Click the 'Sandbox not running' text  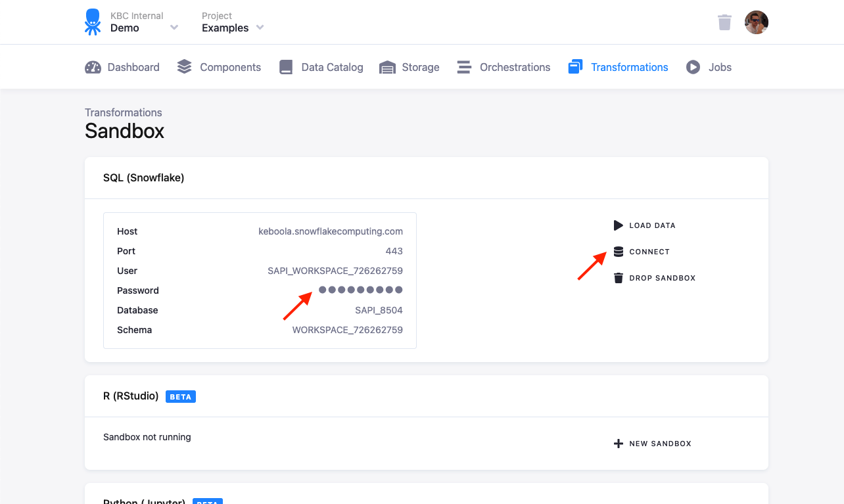(147, 437)
